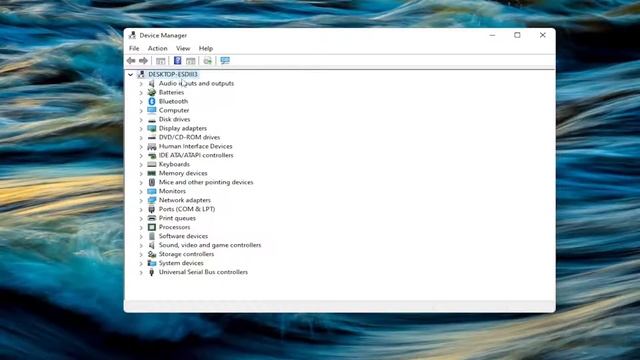Screen dimensions: 640x360
Task: Select the Storage controllers row
Action: pos(186,254)
